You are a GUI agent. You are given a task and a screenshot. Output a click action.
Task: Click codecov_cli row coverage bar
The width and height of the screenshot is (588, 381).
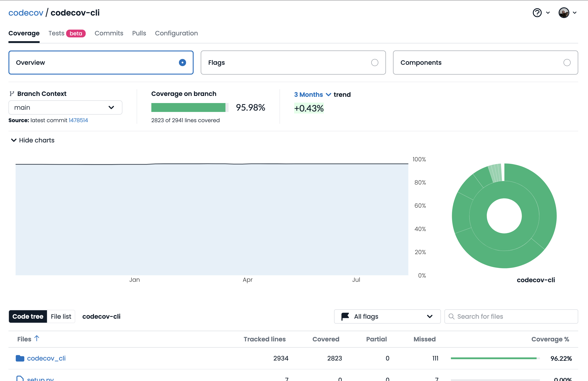pos(495,358)
